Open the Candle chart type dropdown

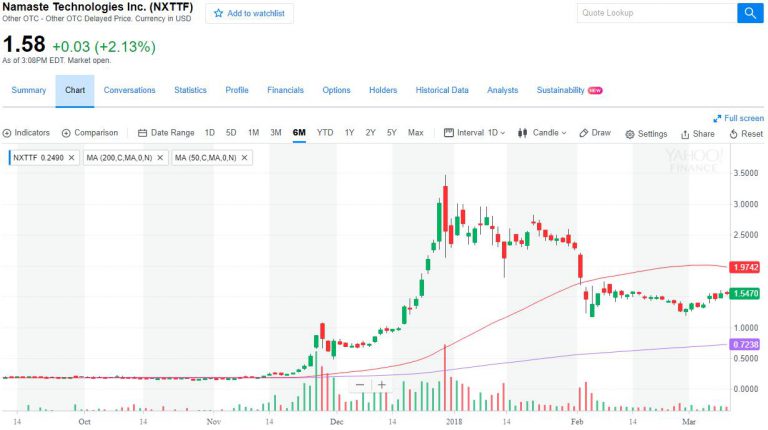(x=544, y=133)
